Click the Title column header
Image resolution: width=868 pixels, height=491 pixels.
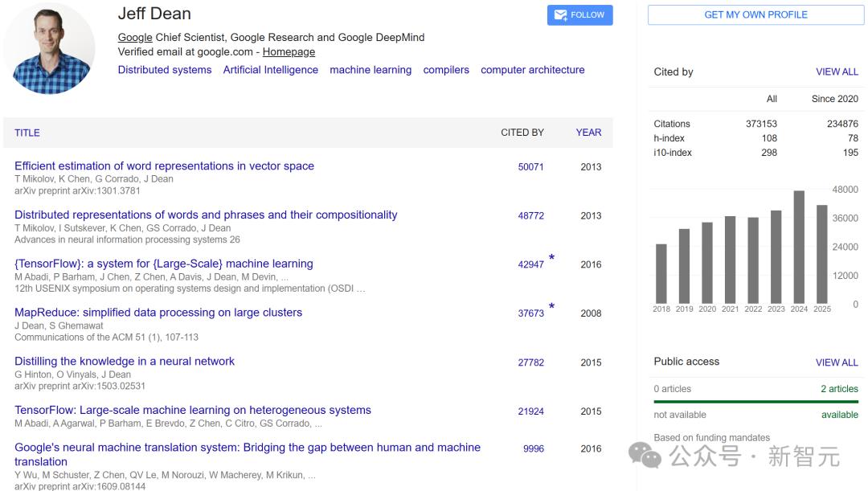click(27, 133)
